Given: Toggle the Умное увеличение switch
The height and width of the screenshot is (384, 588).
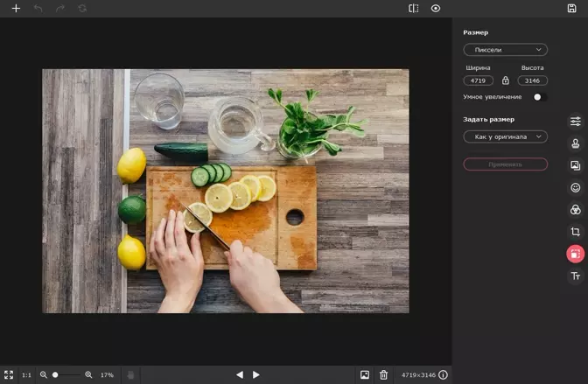Looking at the screenshot, I should (x=540, y=97).
